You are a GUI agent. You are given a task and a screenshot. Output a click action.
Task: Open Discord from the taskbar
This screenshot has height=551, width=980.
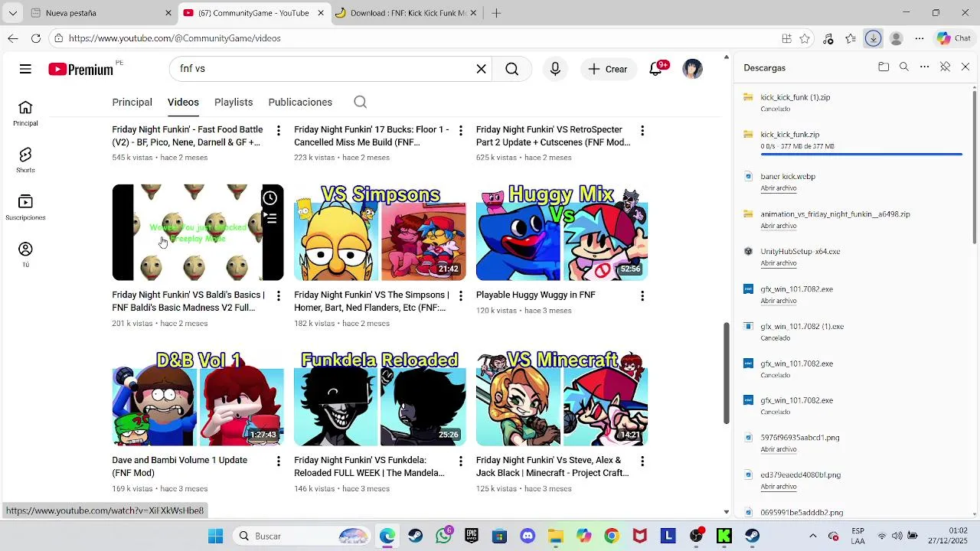[528, 536]
